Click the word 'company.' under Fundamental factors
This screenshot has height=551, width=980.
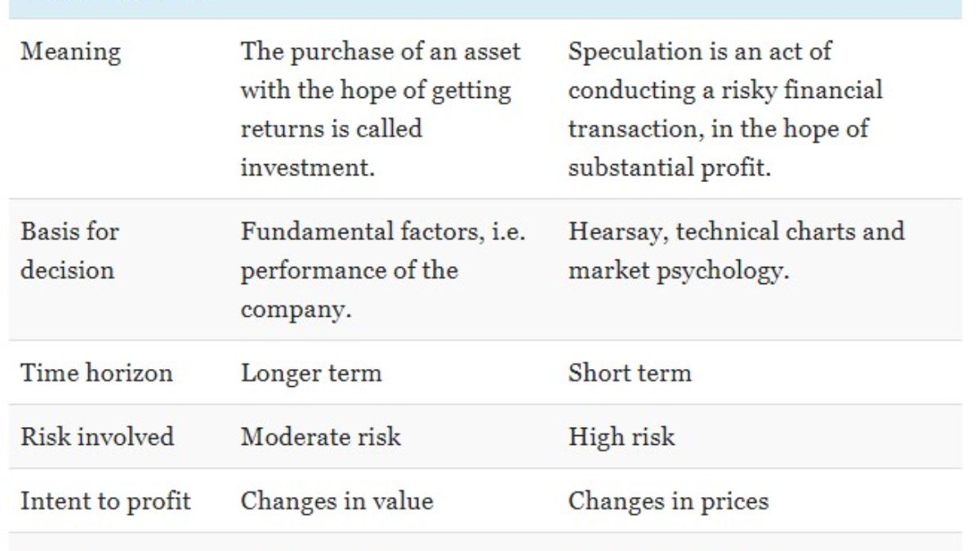pos(290,310)
